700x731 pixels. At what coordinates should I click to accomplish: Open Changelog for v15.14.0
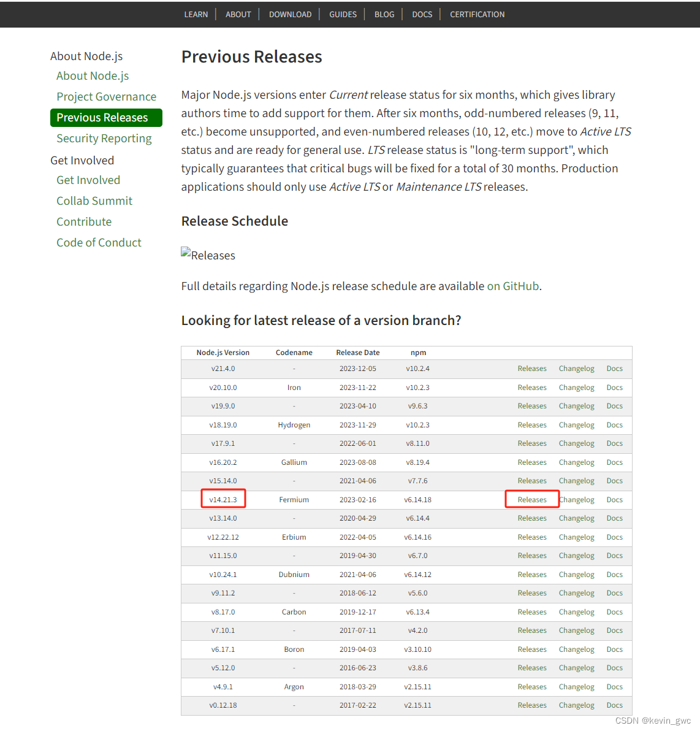coord(577,481)
